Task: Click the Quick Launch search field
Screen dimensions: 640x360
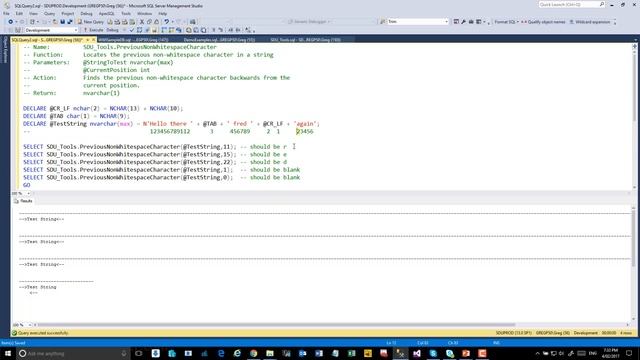Action: point(571,4)
